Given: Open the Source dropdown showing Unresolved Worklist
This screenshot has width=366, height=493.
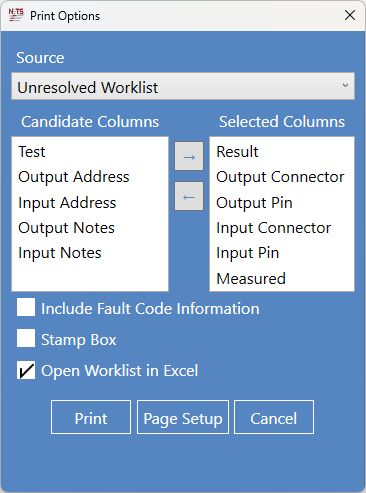Looking at the screenshot, I should pos(183,86).
